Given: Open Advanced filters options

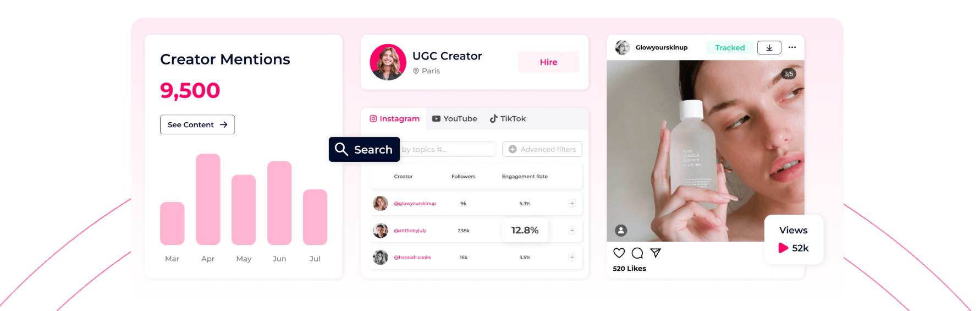Looking at the screenshot, I should [x=542, y=149].
